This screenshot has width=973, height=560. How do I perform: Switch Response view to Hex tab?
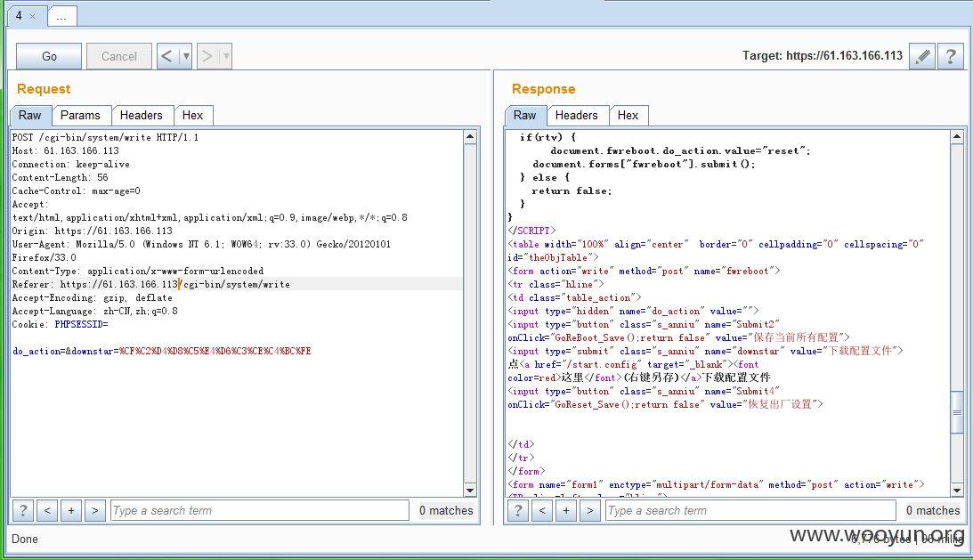[628, 116]
